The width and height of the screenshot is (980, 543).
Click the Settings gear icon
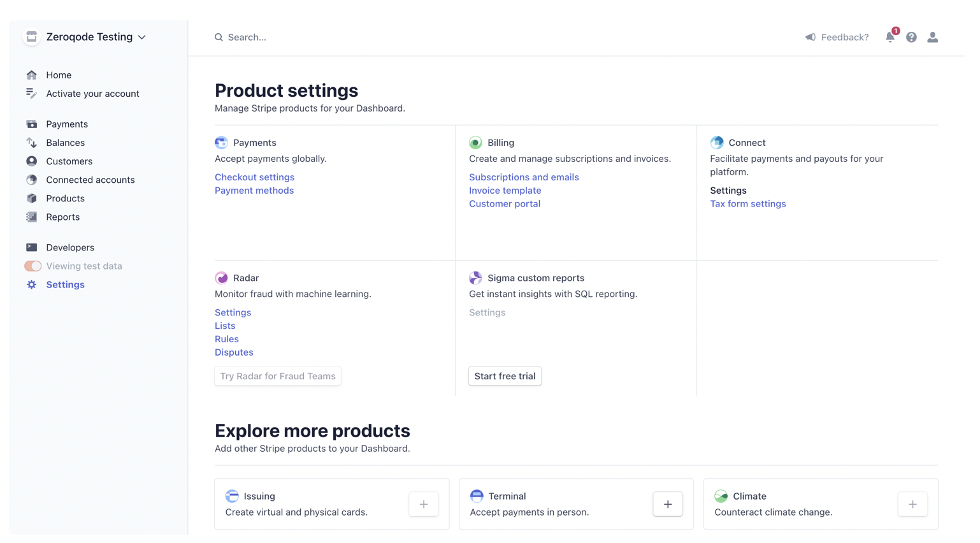(x=31, y=284)
